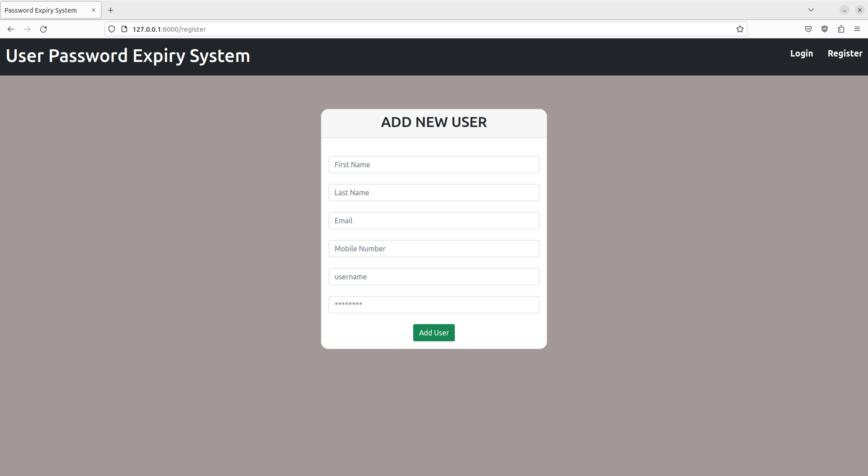Click the password field with asterisks

434,304
